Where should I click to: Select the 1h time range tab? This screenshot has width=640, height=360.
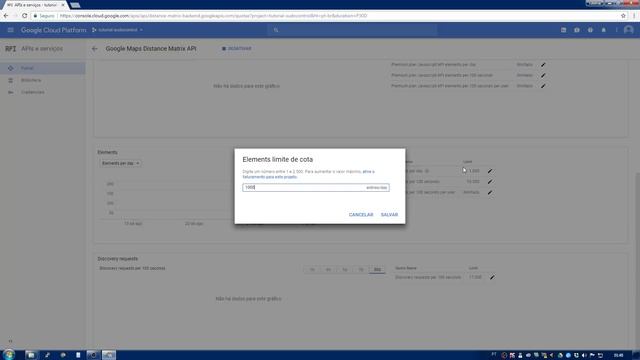tap(312, 270)
